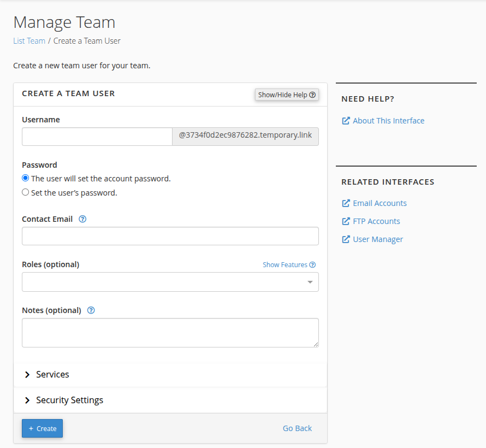Select 'The user will set the account password'

(x=26, y=178)
